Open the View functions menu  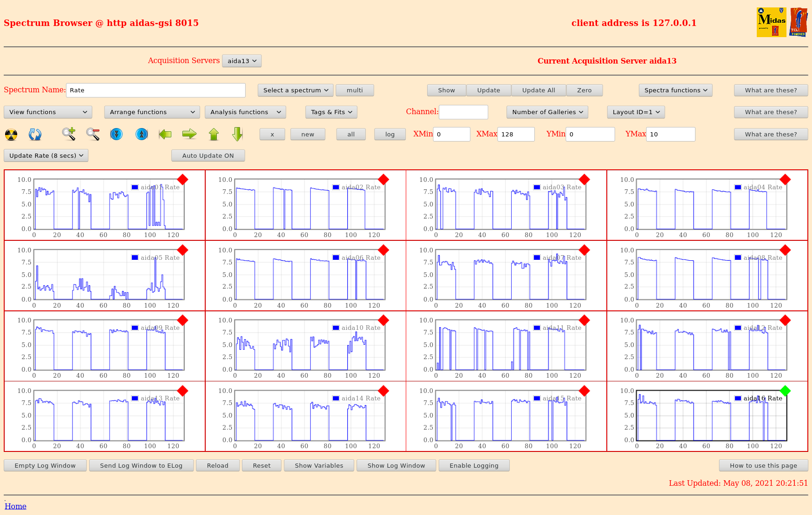(48, 112)
